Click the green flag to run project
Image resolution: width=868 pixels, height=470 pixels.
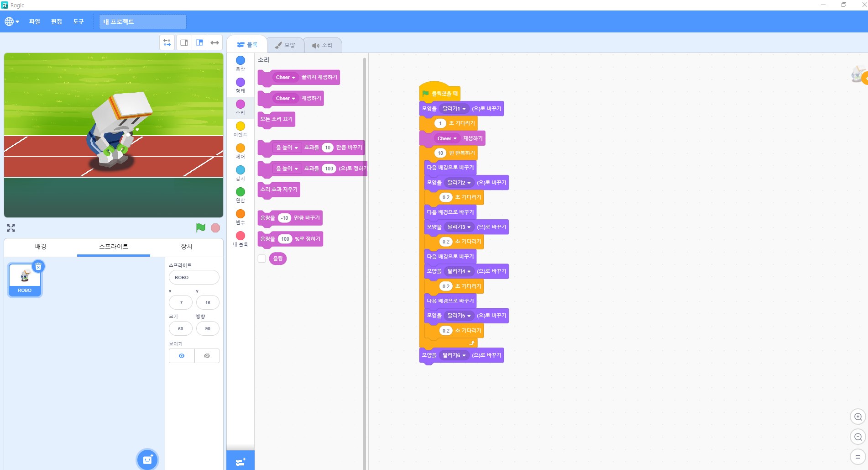[x=200, y=227]
